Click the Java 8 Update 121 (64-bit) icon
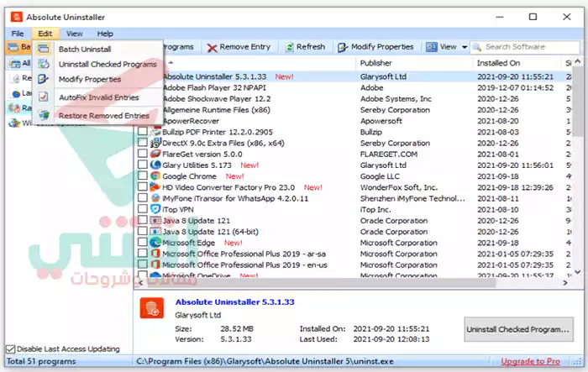The width and height of the screenshot is (588, 372). [x=155, y=232]
